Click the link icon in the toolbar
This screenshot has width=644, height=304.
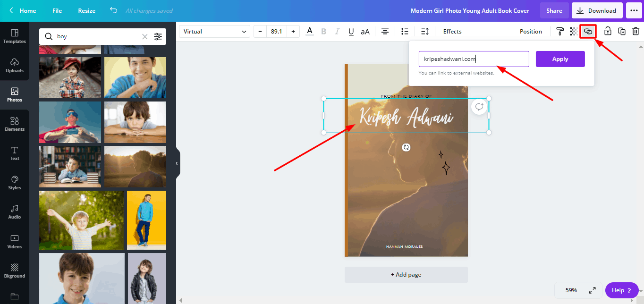[x=588, y=32]
